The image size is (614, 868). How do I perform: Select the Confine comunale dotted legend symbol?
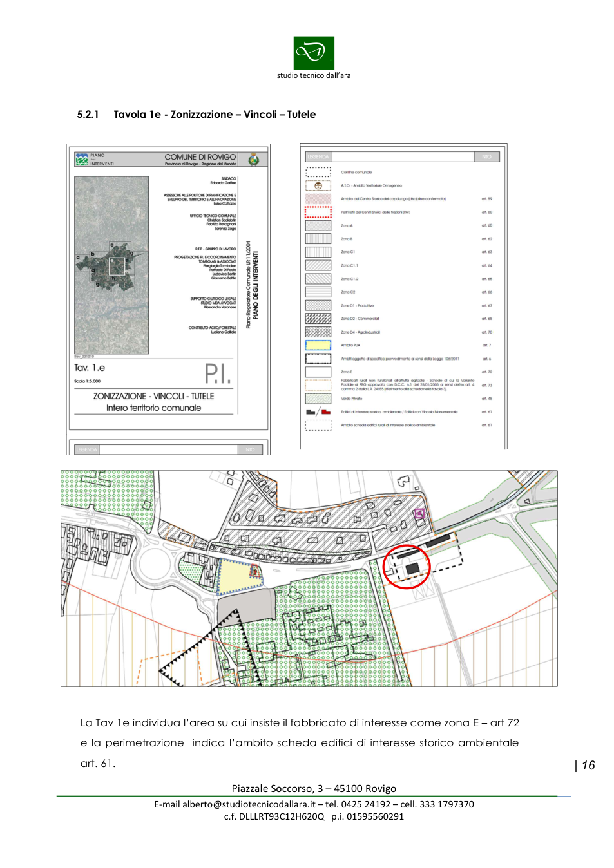[318, 172]
